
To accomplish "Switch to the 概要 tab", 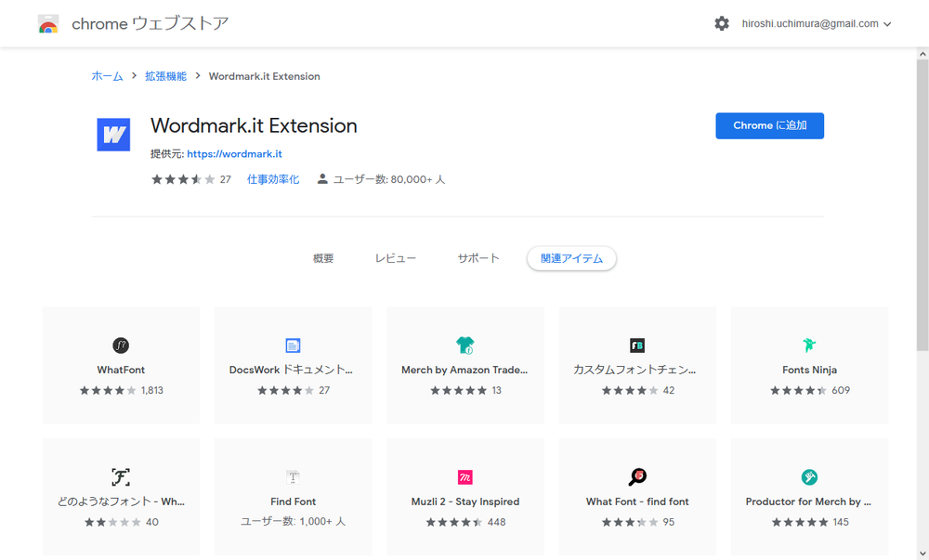I will pyautogui.click(x=323, y=259).
